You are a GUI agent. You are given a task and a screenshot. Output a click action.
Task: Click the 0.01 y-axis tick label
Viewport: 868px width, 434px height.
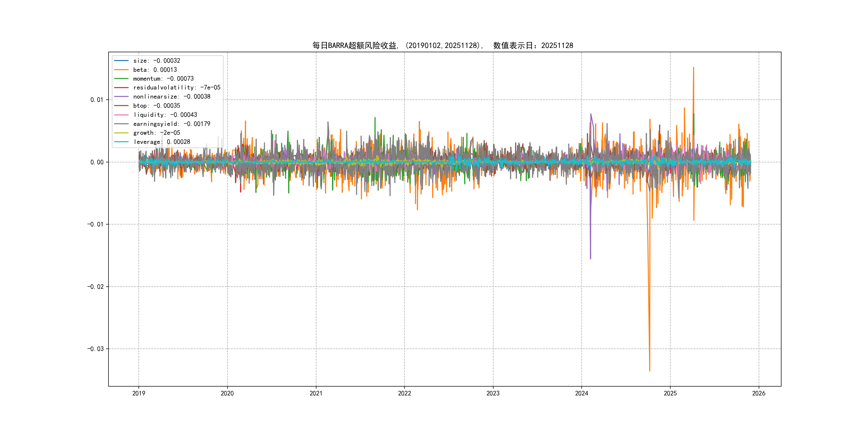pyautogui.click(x=97, y=100)
